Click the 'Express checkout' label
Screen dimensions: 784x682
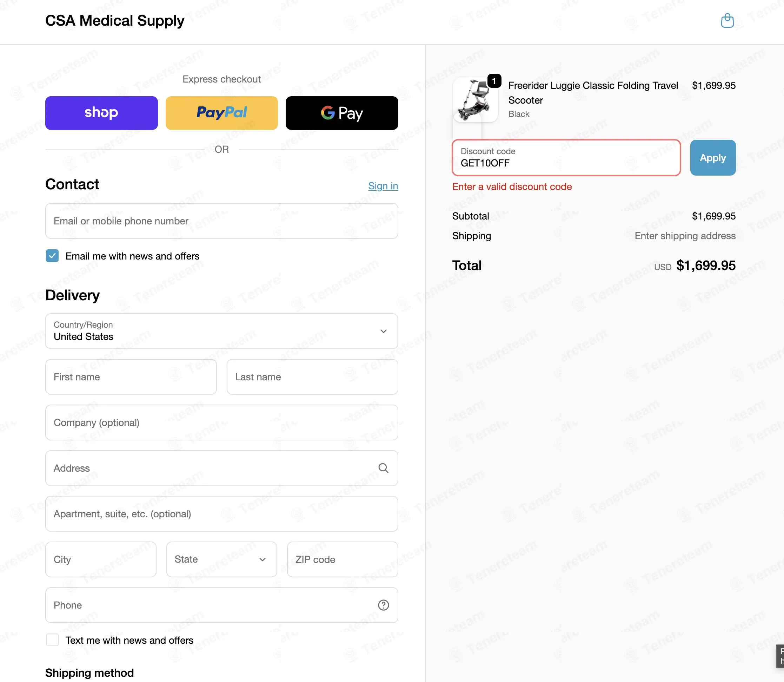tap(222, 79)
